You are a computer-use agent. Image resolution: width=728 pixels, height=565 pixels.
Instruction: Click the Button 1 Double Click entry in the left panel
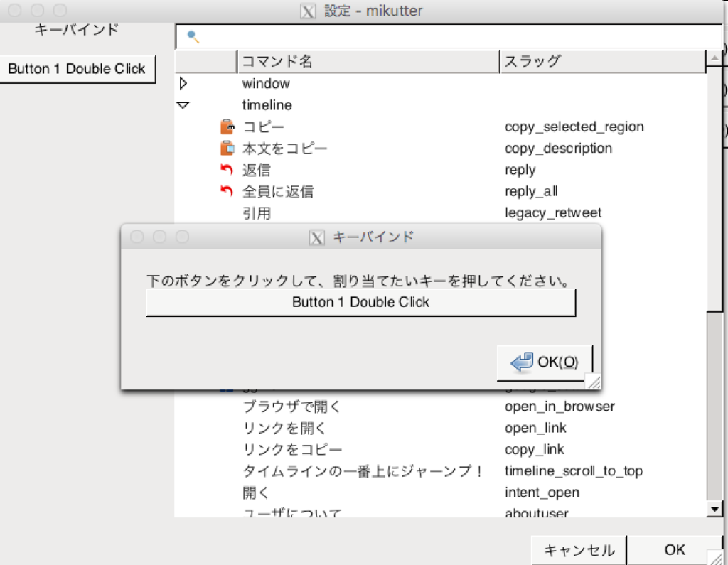click(x=77, y=69)
